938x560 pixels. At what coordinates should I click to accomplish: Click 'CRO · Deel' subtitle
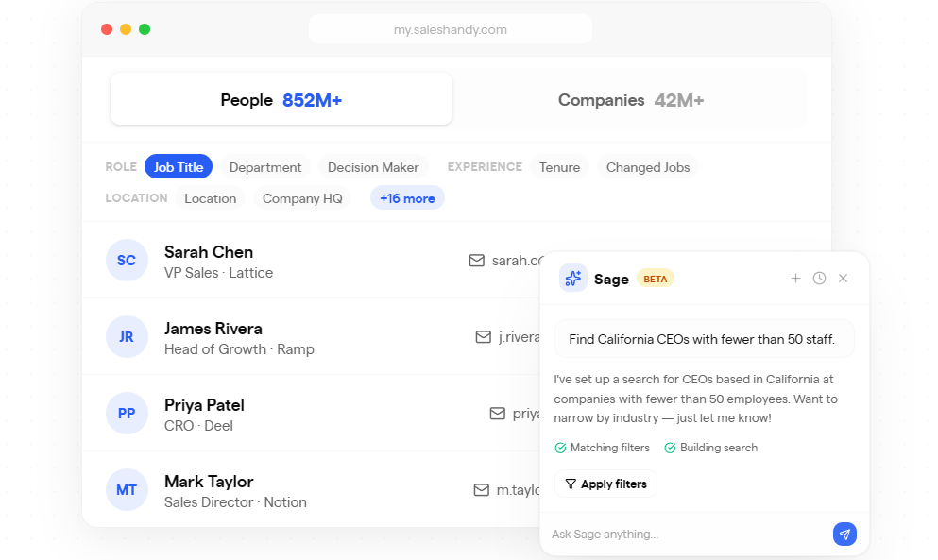[x=198, y=426]
